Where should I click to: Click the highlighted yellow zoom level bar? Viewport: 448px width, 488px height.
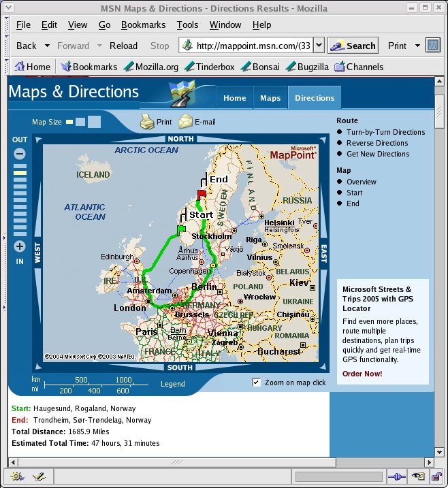20,173
